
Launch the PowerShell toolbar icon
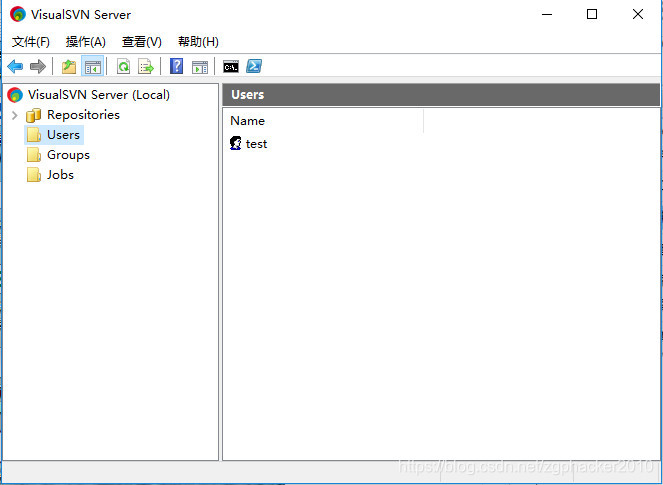[x=254, y=66]
